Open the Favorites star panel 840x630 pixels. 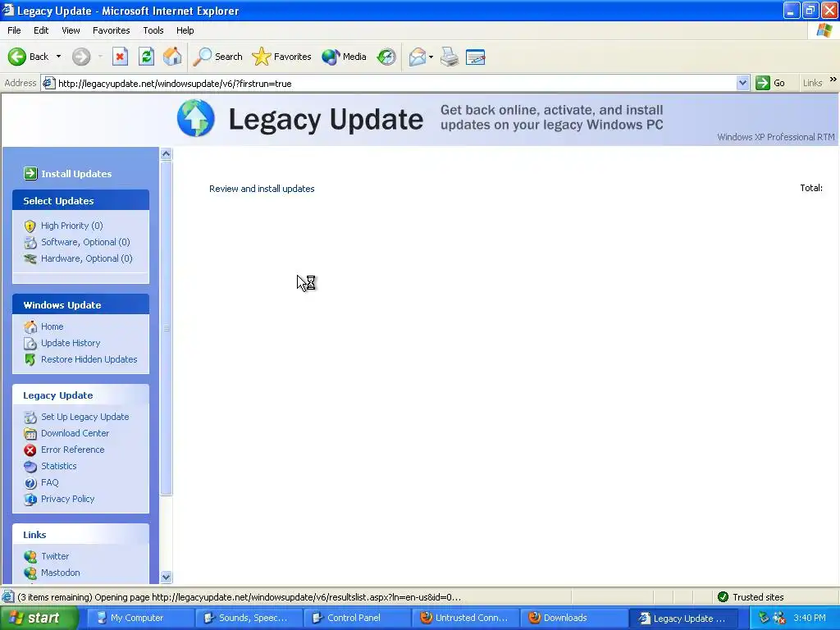tap(282, 57)
